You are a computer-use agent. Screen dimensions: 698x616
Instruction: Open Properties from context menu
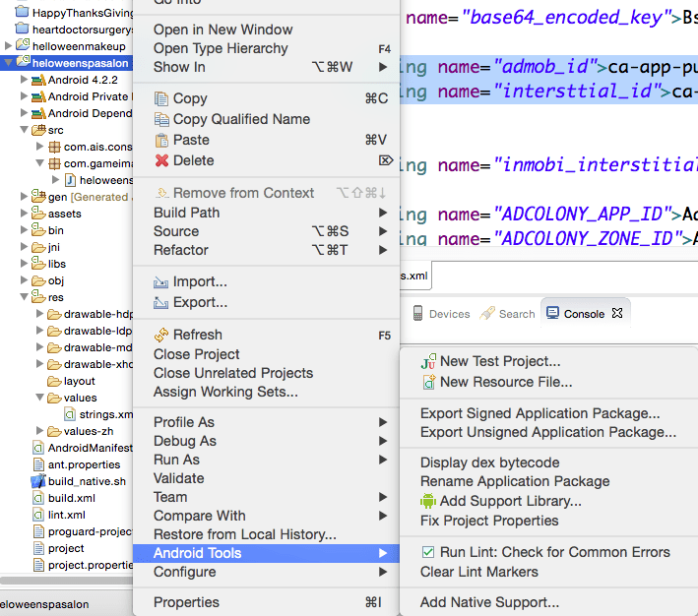pos(266,602)
